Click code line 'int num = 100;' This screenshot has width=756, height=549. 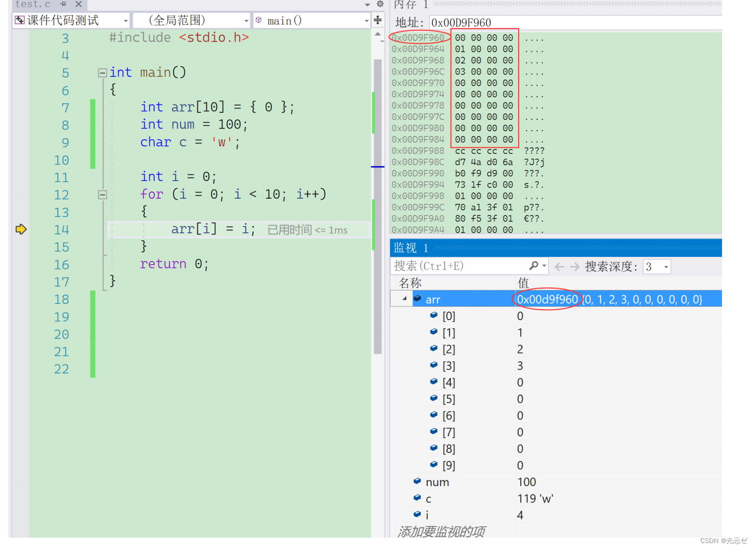coord(194,125)
